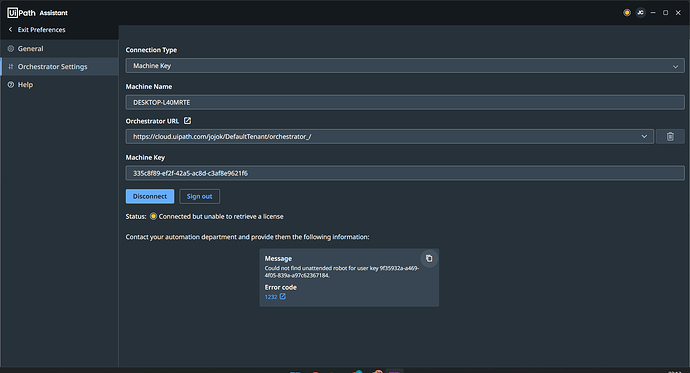Click the Error code heading
Viewport: 690px width, 373px height.
pyautogui.click(x=280, y=287)
